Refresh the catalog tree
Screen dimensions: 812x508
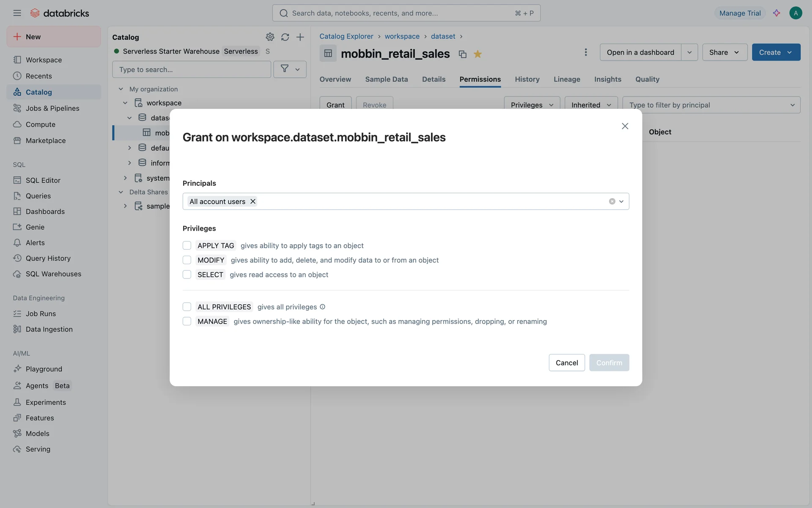(285, 37)
